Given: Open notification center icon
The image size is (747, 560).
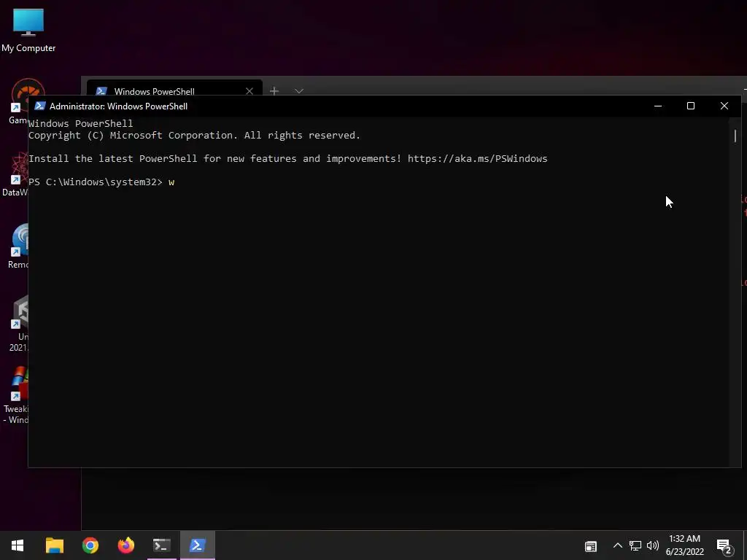Looking at the screenshot, I should (x=724, y=547).
